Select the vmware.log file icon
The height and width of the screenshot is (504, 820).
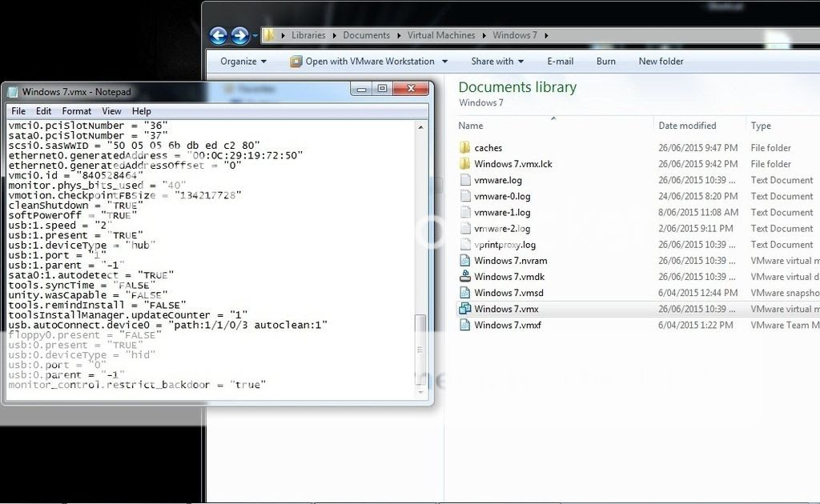click(465, 180)
